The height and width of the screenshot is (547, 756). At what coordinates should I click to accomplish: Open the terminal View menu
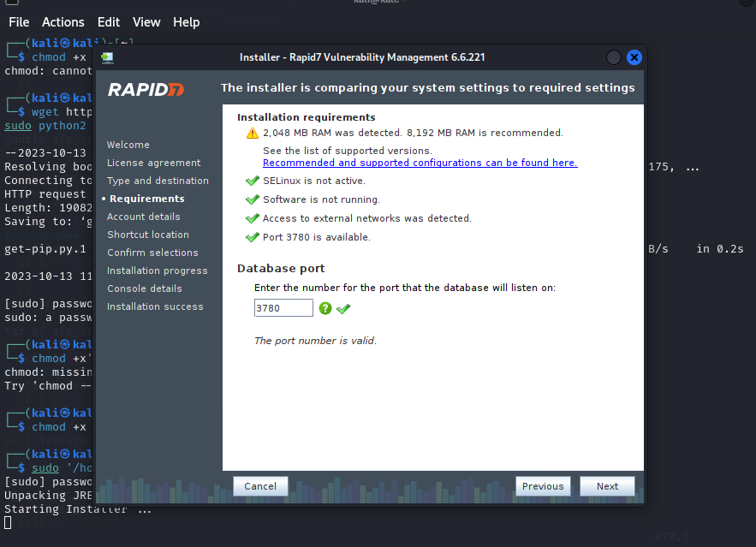[x=146, y=22]
